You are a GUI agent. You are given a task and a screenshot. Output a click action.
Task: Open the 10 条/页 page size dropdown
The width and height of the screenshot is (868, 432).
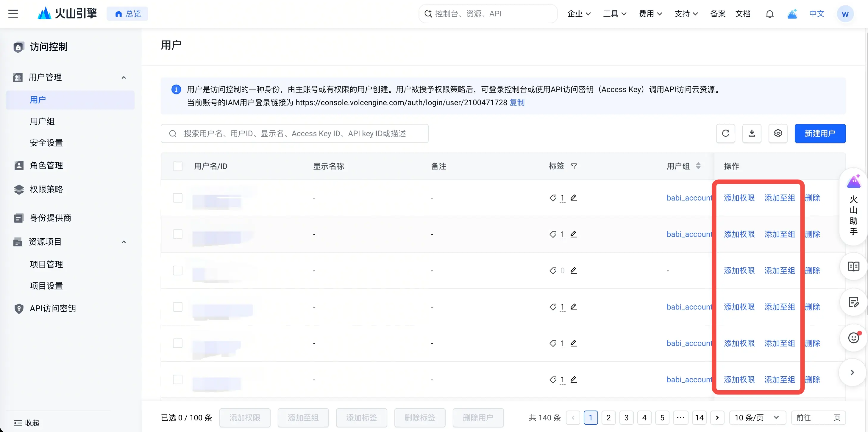(x=757, y=417)
